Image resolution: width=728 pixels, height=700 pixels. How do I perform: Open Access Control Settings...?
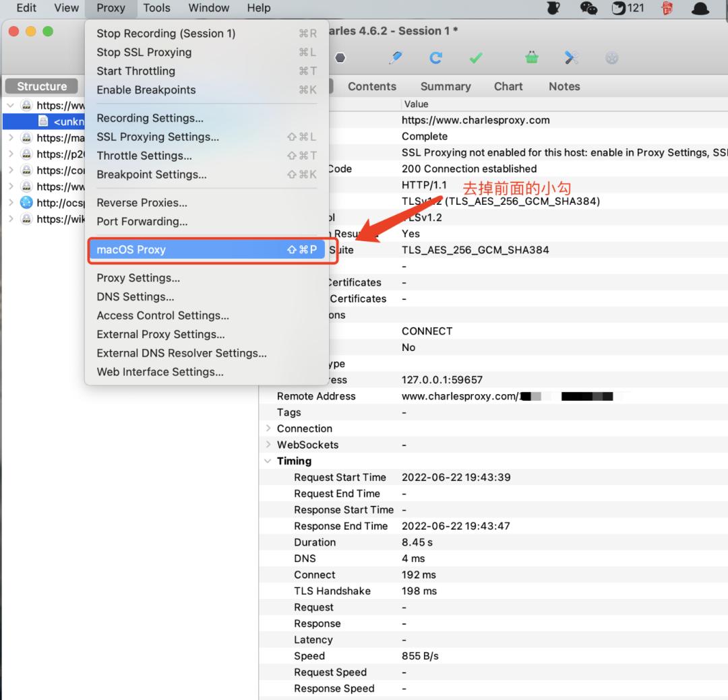click(207, 315)
